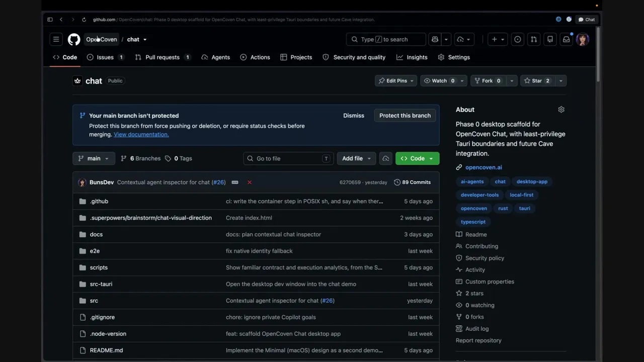Fork the chat repository
The image size is (644, 362).
488,81
